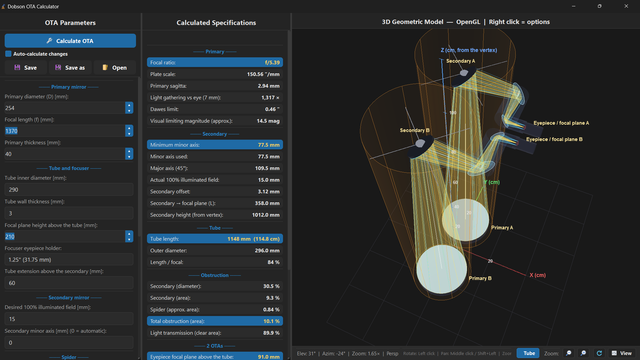Select Spider (approx. area) row
The width and height of the screenshot is (640, 360).
tap(215, 309)
